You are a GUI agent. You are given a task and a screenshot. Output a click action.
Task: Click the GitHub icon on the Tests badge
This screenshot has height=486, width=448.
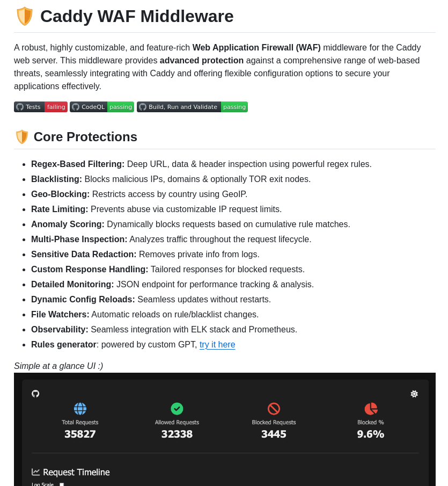pyautogui.click(x=19, y=107)
